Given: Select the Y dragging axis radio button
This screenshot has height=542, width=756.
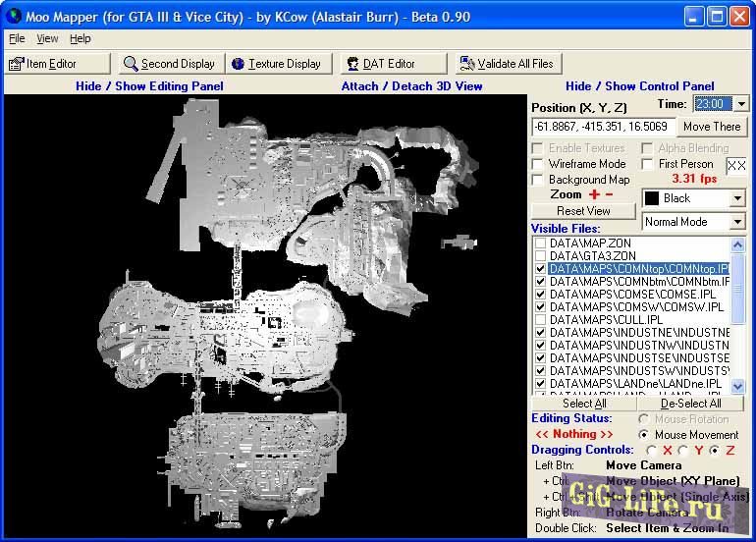Looking at the screenshot, I should click(x=683, y=451).
